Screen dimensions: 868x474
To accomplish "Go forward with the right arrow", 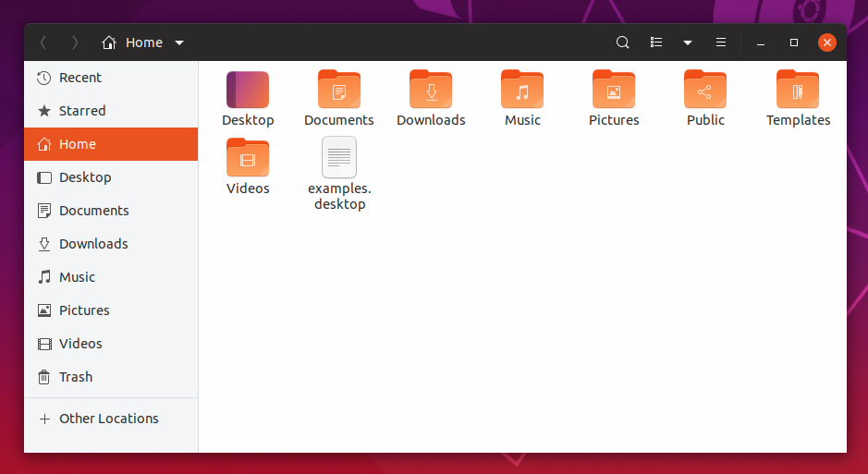I will (x=75, y=43).
